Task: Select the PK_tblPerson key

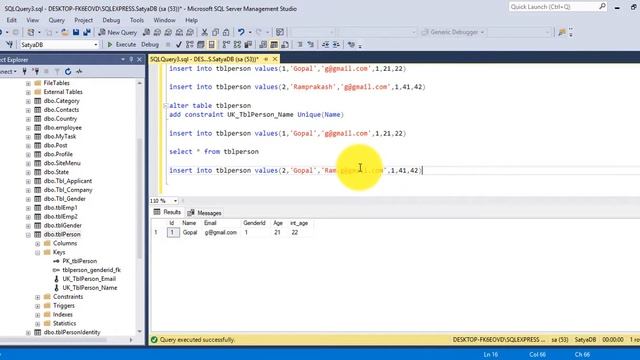Action: (80, 261)
